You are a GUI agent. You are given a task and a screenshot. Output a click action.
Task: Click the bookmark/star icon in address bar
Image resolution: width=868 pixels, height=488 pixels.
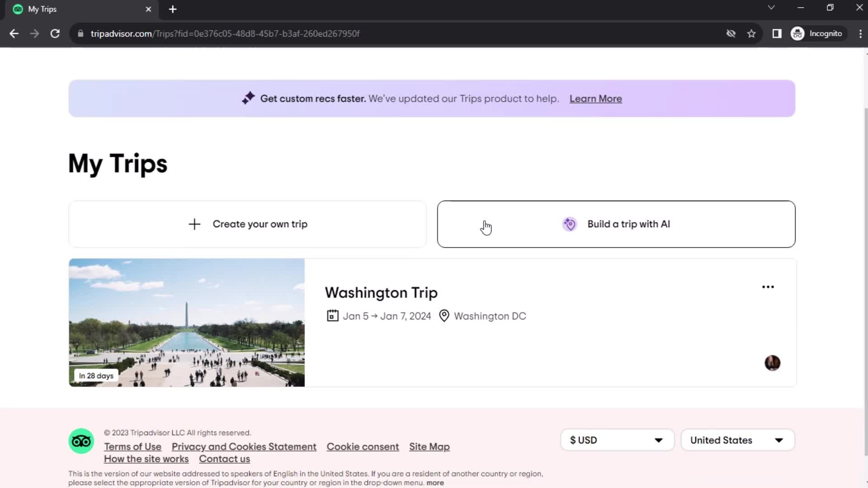click(751, 33)
